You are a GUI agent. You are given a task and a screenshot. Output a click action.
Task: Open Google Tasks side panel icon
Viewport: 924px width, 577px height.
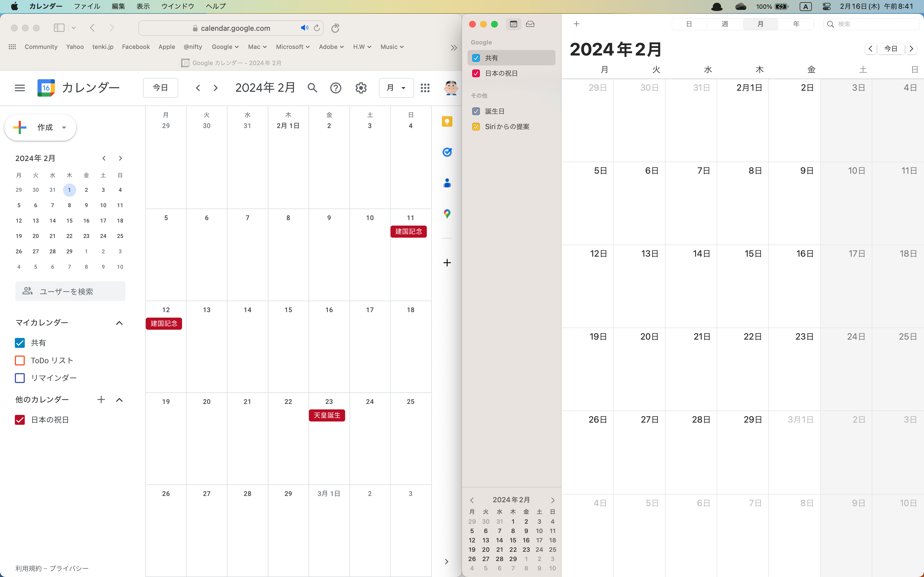(x=447, y=152)
